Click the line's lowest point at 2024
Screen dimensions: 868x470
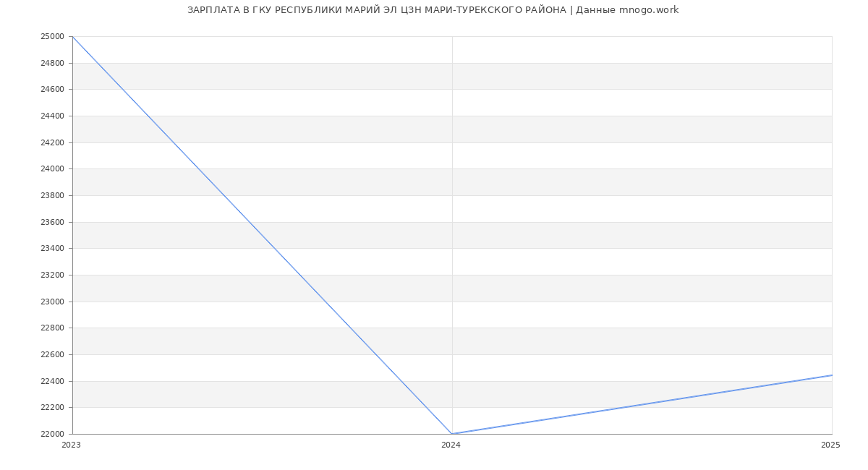[x=452, y=434]
